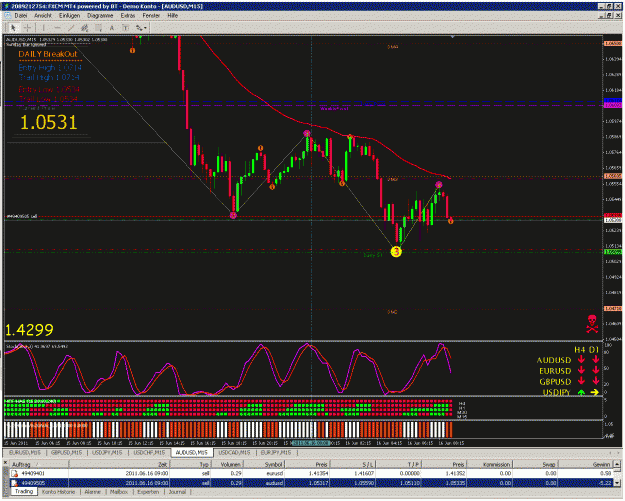The image size is (625, 501).
Task: Select order 49409505 audusd row
Action: [x=311, y=483]
